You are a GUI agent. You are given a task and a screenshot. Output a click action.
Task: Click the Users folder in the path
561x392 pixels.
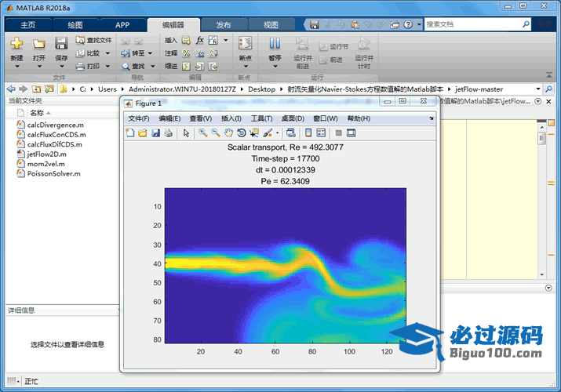point(107,89)
